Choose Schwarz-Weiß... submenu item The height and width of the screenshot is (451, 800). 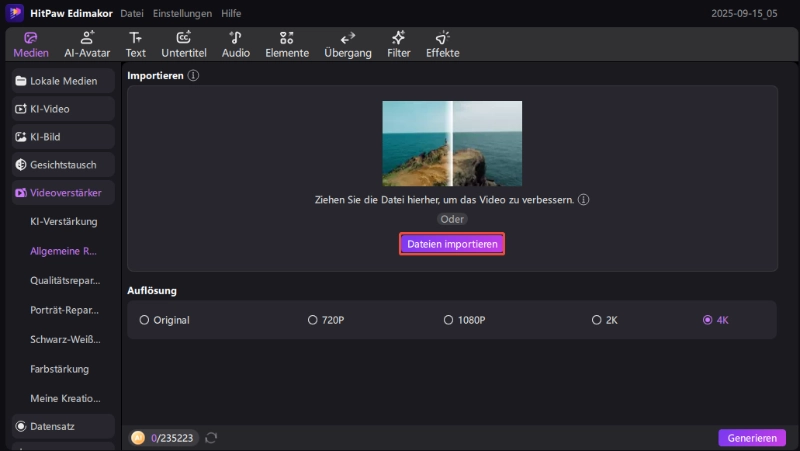pos(65,339)
